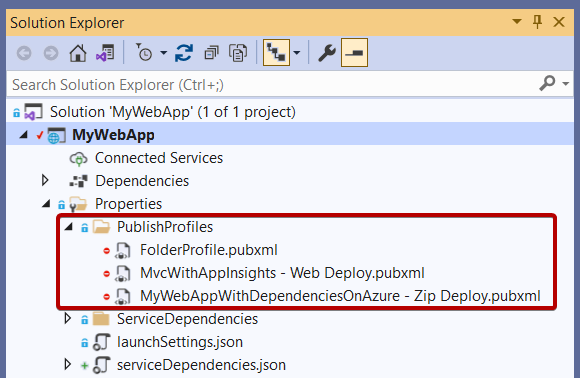Open Window Position dropdown in title bar

(517, 22)
